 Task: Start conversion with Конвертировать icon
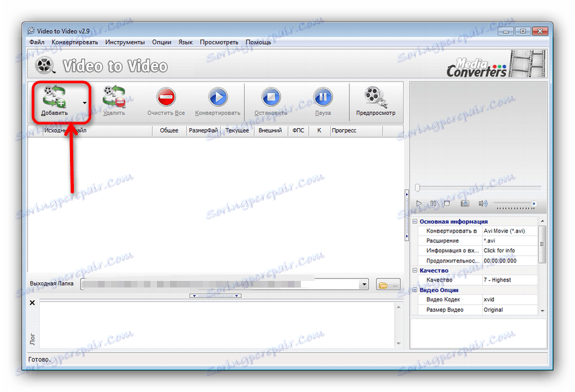218,97
